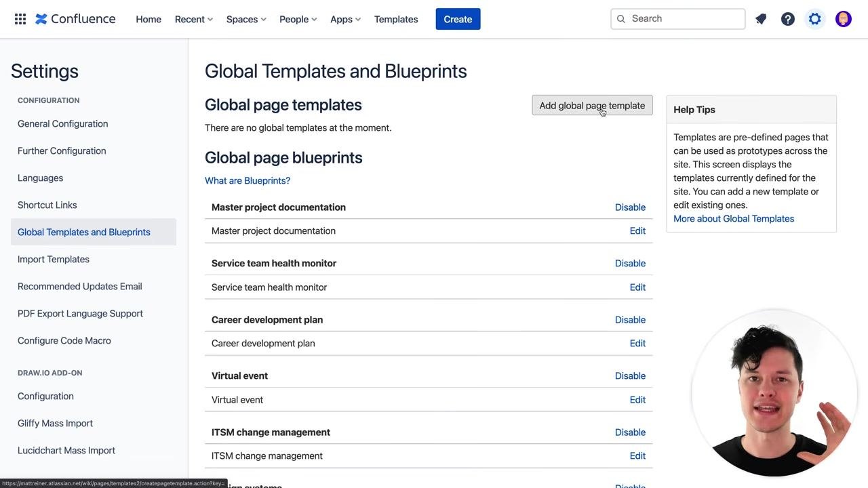This screenshot has height=488, width=868.
Task: Disable Master project documentation blueprint
Action: click(630, 207)
